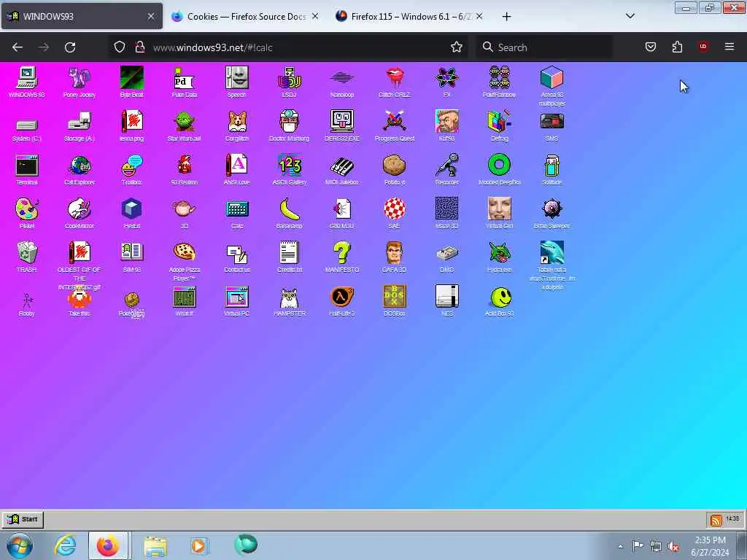Screen dimensions: 747x560
Task: Open the Modded BeepBox green ring icon
Action: pos(499,166)
